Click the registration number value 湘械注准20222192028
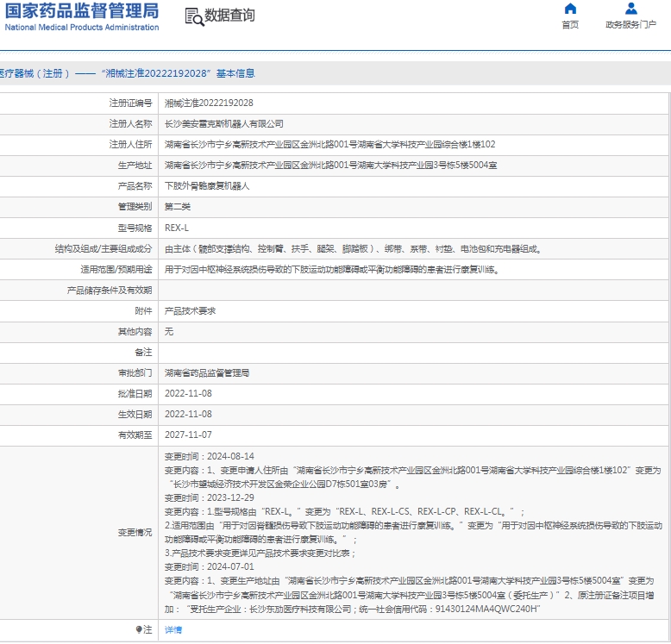The image size is (671, 644). pyautogui.click(x=209, y=103)
